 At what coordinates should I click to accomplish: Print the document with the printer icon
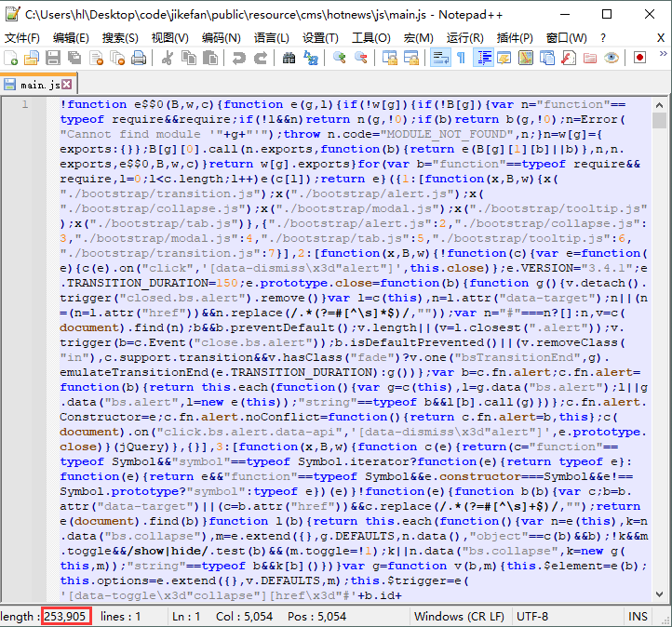tap(139, 58)
